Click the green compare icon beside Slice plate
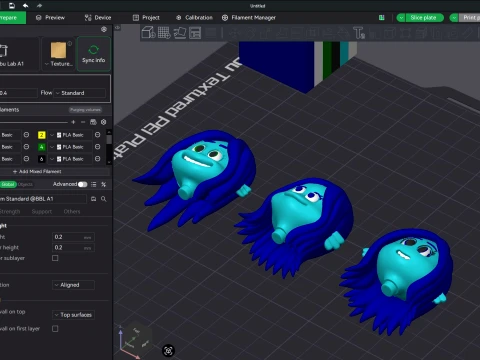The width and height of the screenshot is (480, 360). [x=382, y=18]
